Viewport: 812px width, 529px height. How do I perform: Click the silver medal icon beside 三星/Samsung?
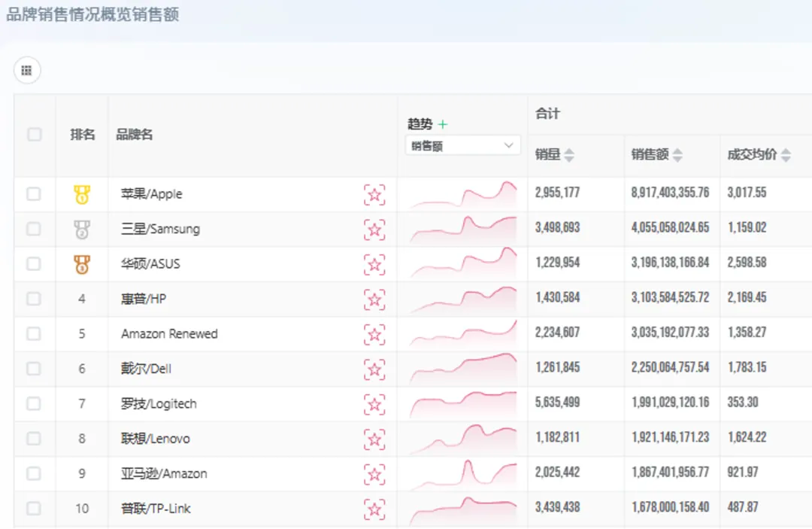point(81,229)
